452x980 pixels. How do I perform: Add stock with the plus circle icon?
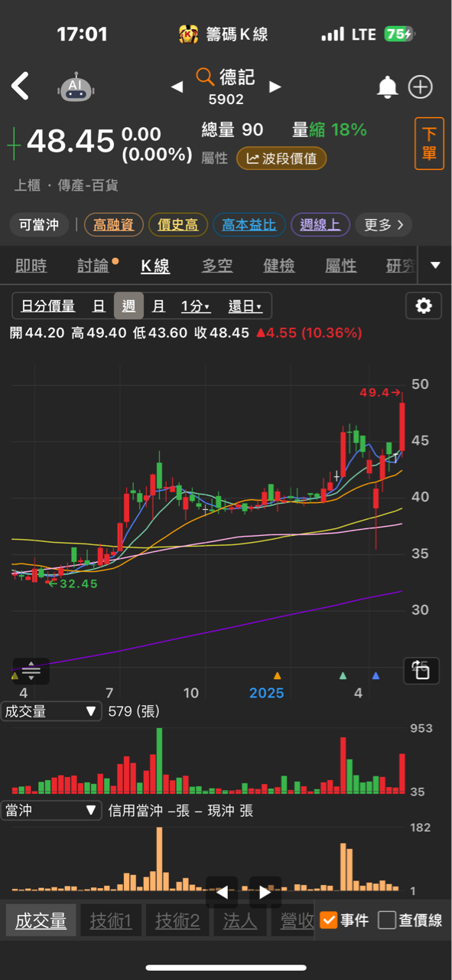pyautogui.click(x=421, y=87)
